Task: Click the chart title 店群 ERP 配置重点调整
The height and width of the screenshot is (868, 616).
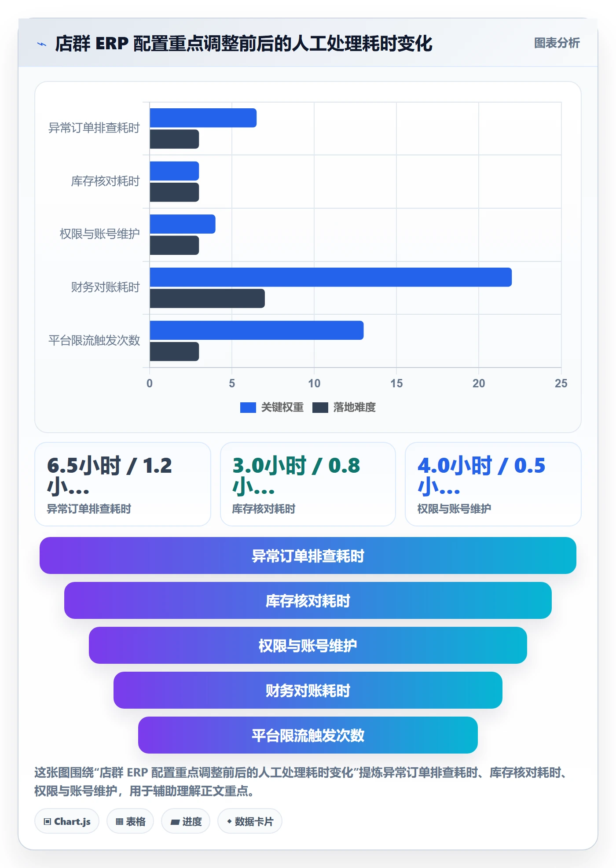Action: (243, 44)
